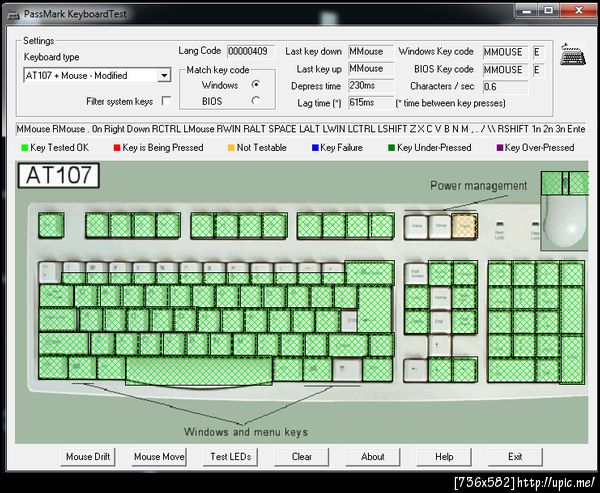Click the BIOS Key code field
The height and width of the screenshot is (493, 600).
(505, 70)
